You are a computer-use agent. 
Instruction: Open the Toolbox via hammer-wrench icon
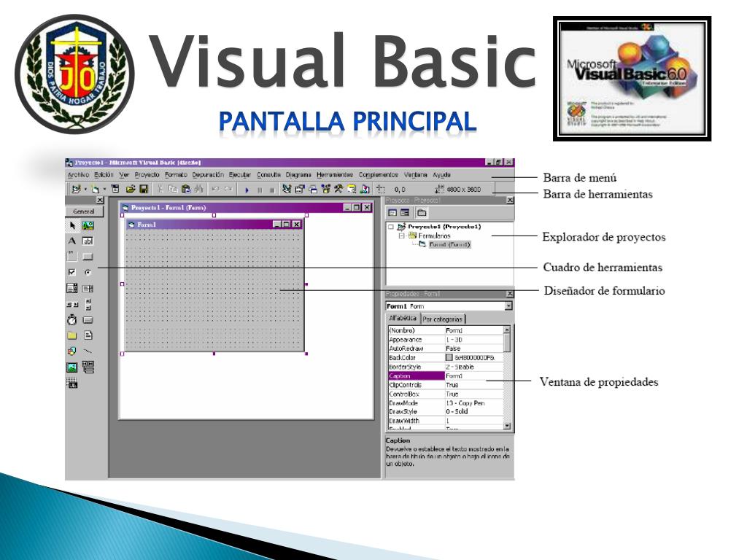(x=338, y=189)
